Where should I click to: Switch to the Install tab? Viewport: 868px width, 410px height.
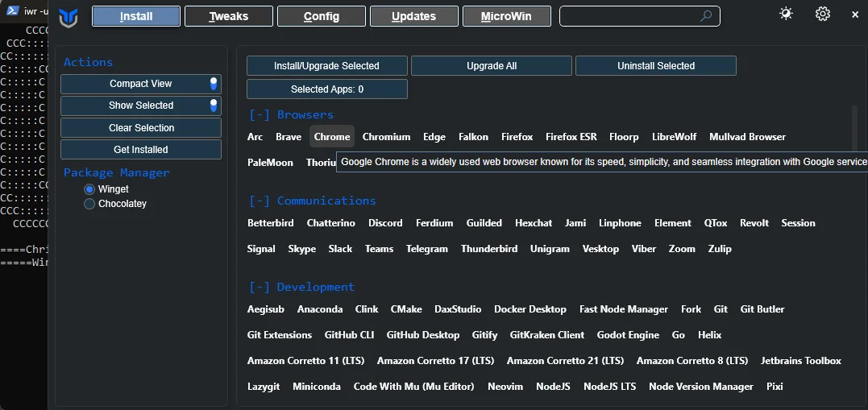coord(136,16)
